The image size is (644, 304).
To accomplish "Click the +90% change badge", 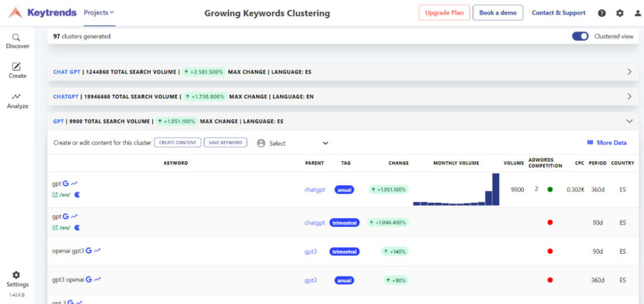I will click(x=396, y=280).
